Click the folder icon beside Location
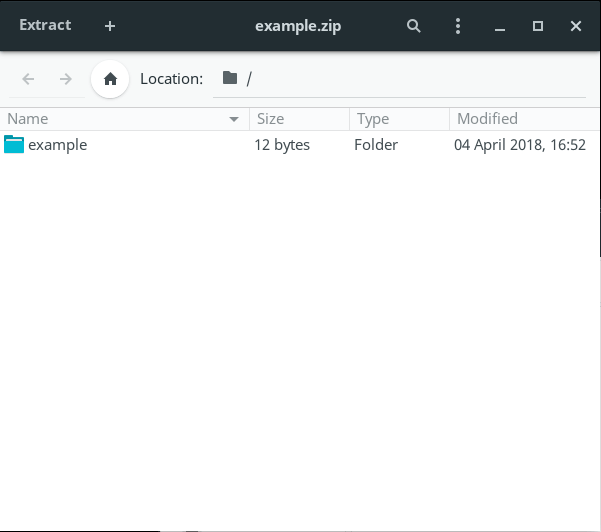 pyautogui.click(x=230, y=78)
